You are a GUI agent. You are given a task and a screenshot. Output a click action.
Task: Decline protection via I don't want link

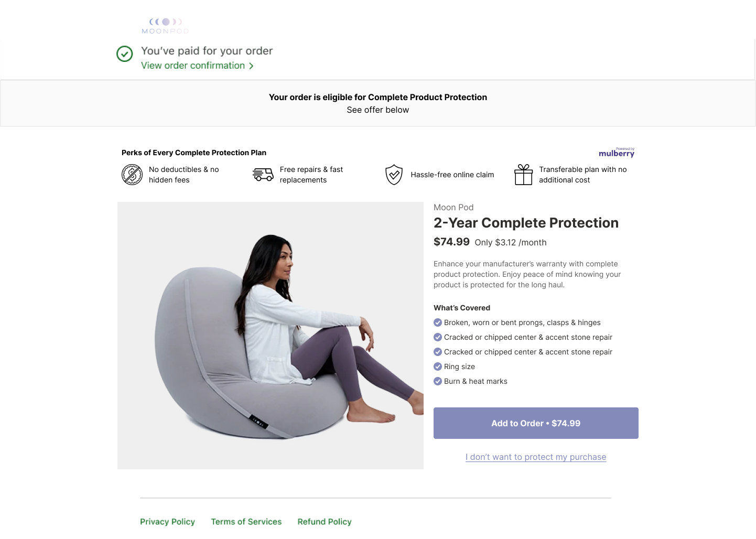pyautogui.click(x=536, y=457)
